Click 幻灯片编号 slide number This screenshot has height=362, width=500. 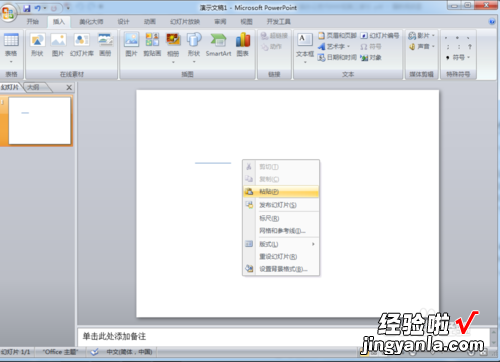(x=380, y=35)
